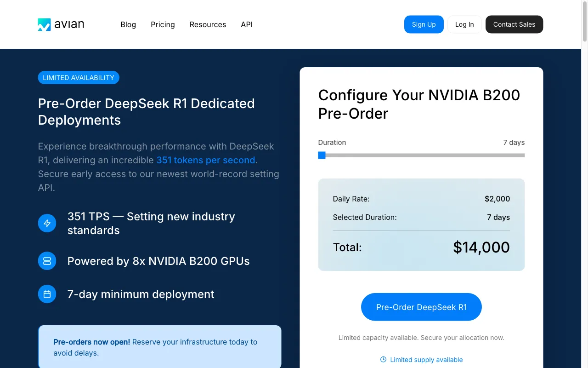
Task: Click the $14,000 total amount
Action: click(481, 247)
